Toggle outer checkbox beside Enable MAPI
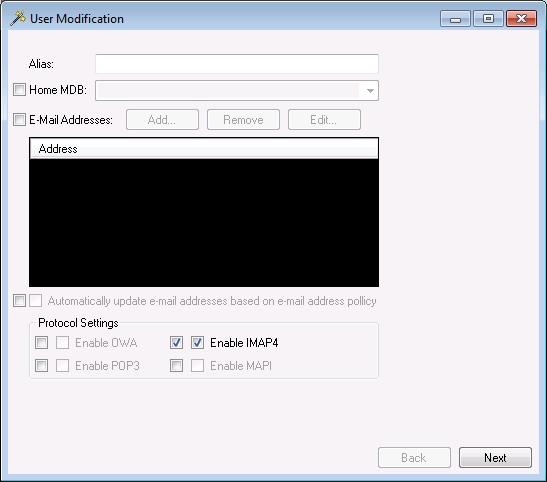The height and width of the screenshot is (482, 547). coord(176,366)
